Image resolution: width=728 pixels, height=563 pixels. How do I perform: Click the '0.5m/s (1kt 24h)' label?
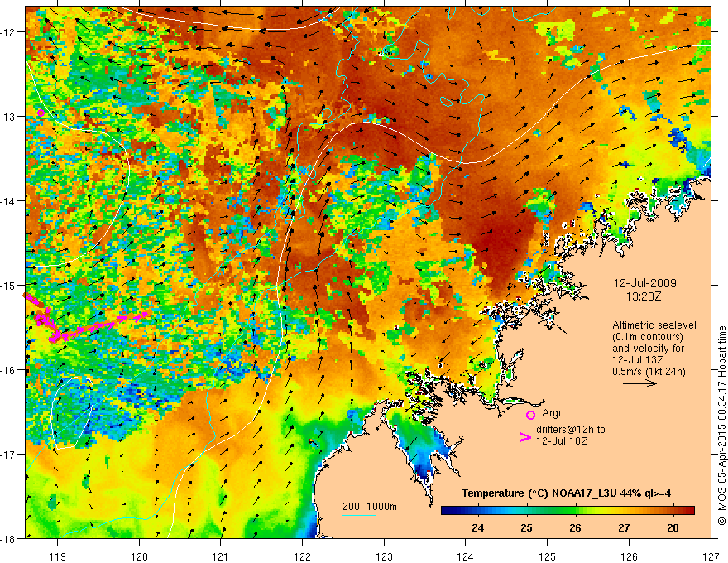[x=649, y=371]
